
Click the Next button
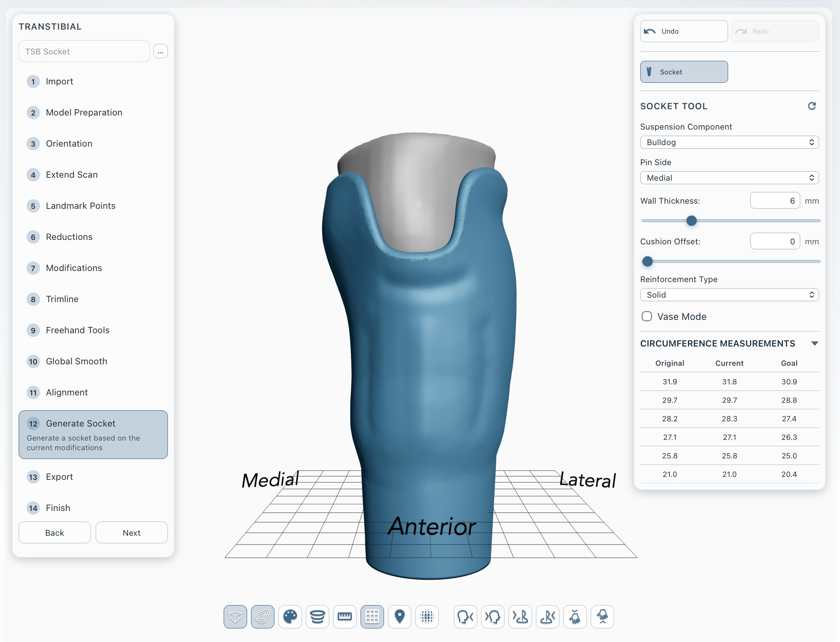[x=131, y=533]
